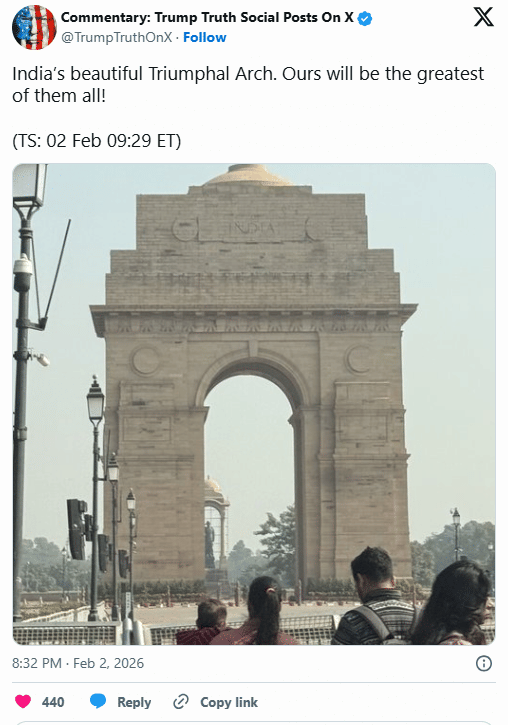Click the blue reply bubble icon
The height and width of the screenshot is (725, 508).
coord(98,701)
